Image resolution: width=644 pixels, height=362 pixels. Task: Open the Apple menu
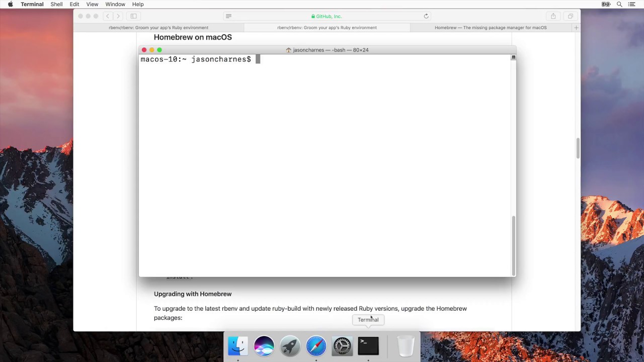click(10, 4)
